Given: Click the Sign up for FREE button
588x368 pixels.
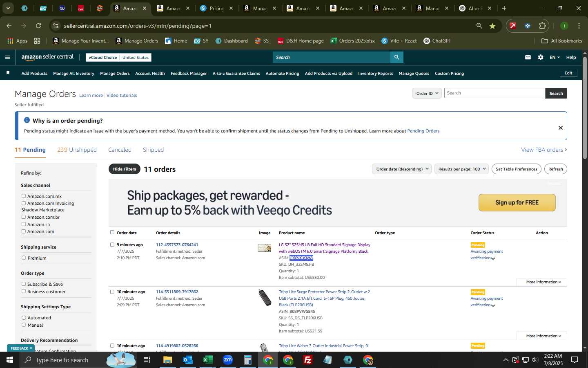Looking at the screenshot, I should pyautogui.click(x=517, y=202).
